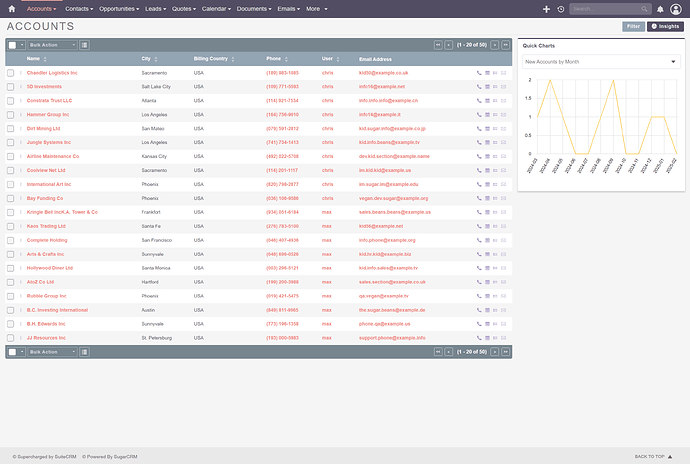Open the Documents menu
The image size is (690, 464).
pyautogui.click(x=254, y=9)
